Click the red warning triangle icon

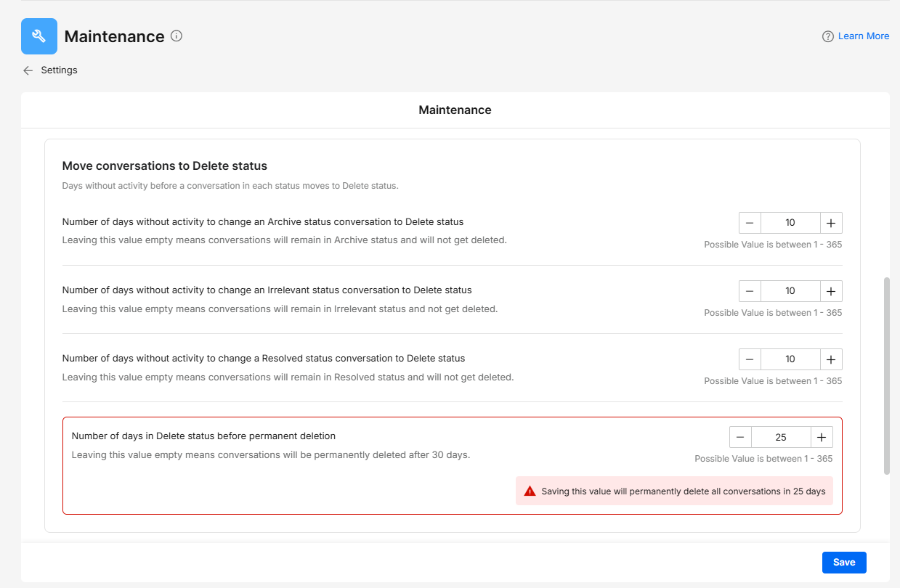[530, 491]
